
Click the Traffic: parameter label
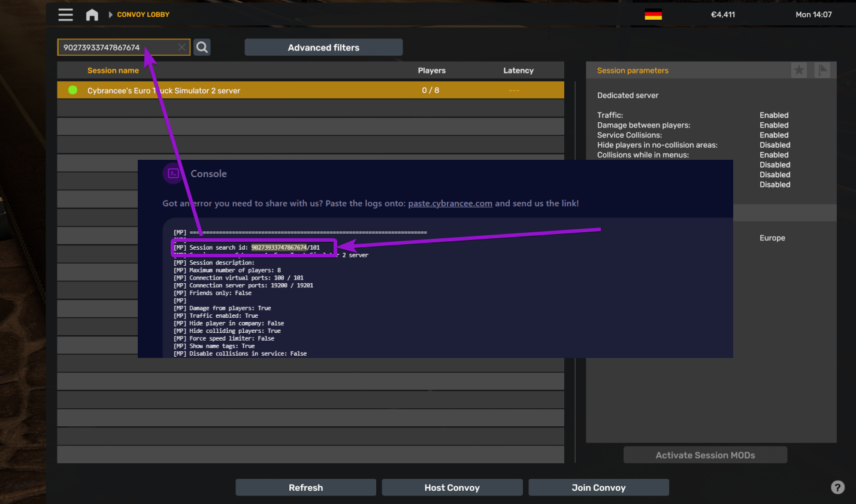click(x=610, y=115)
